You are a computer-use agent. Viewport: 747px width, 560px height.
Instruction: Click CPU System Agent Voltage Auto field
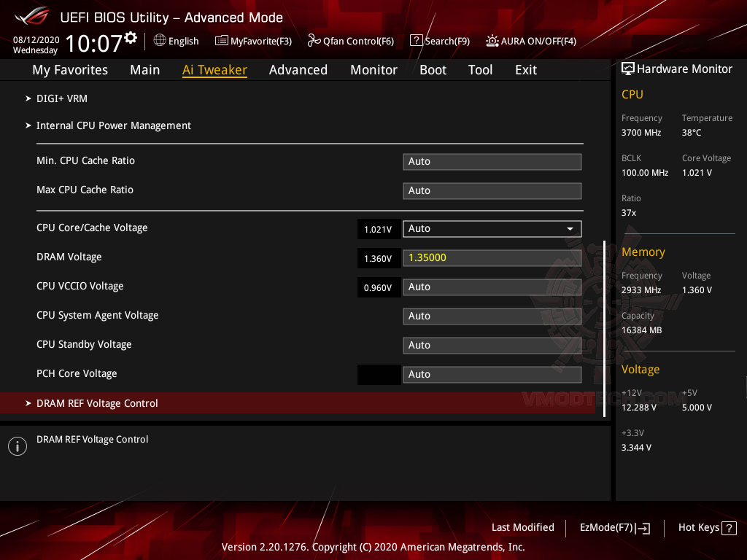[492, 316]
